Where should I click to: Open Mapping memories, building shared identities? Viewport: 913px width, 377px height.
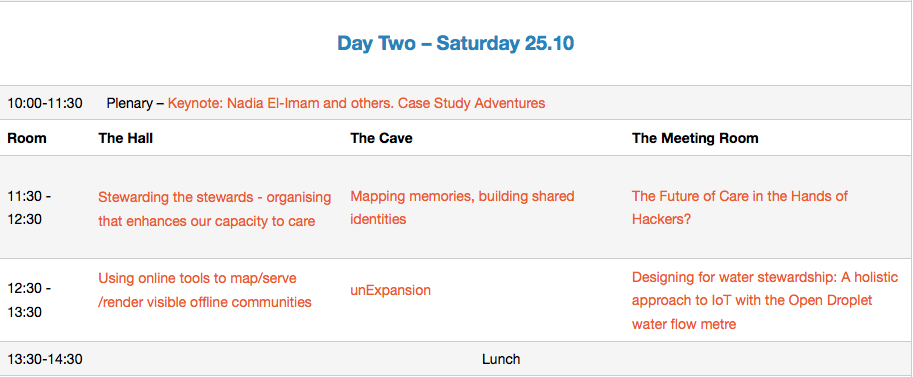pos(462,208)
